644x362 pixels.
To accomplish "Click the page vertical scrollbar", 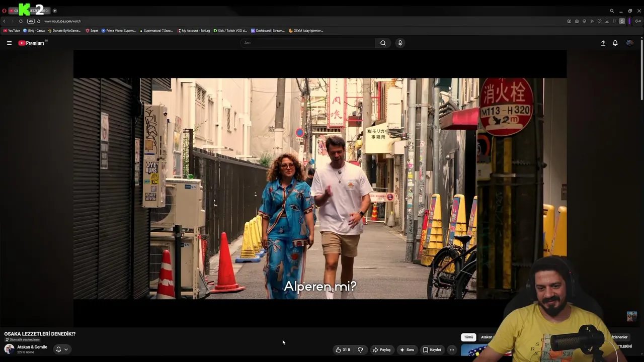I will tap(641, 69).
